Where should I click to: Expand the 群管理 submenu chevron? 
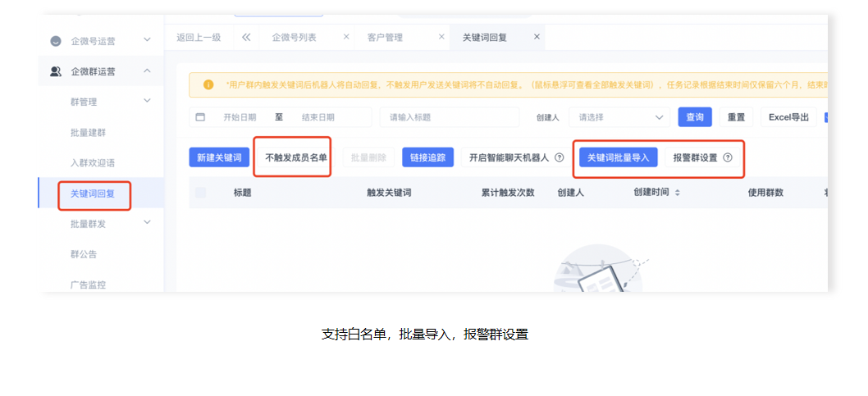point(147,101)
